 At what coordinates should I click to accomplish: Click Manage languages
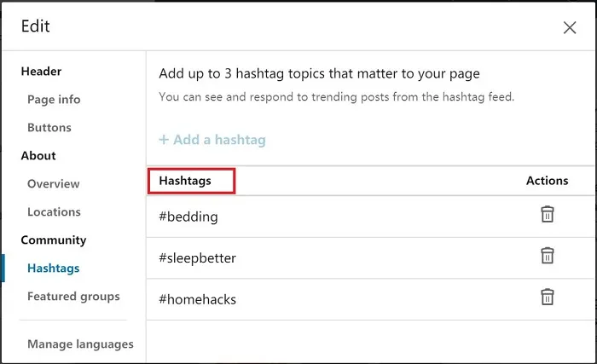[80, 344]
